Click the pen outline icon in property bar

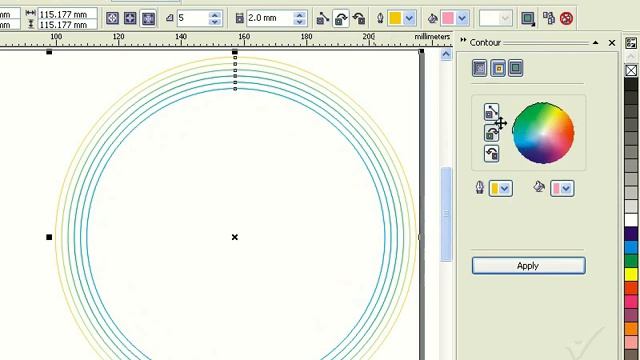[380, 18]
